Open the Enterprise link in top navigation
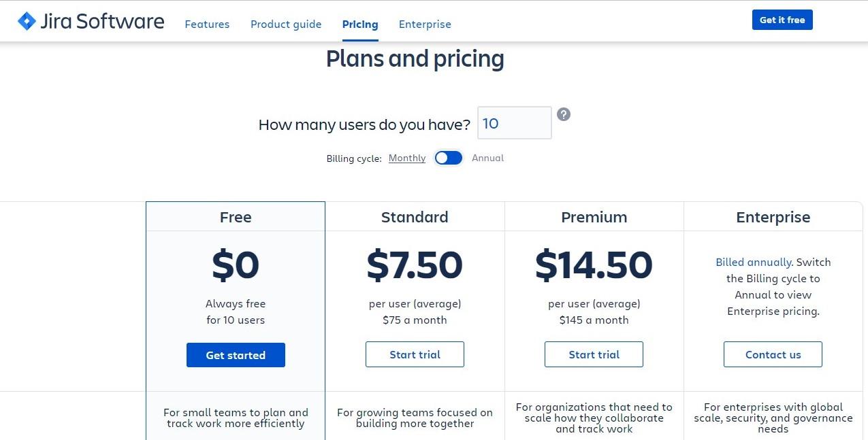Viewport: 868px width, 440px height. pos(425,24)
